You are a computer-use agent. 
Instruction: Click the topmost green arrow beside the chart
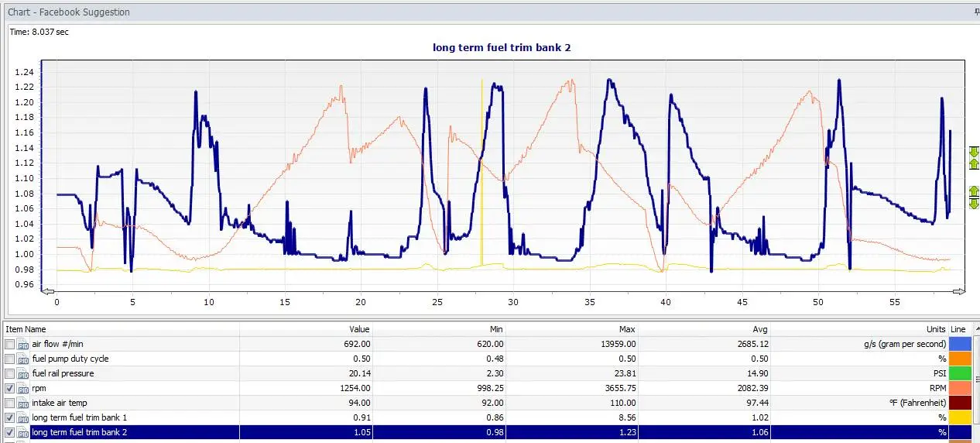pyautogui.click(x=974, y=151)
